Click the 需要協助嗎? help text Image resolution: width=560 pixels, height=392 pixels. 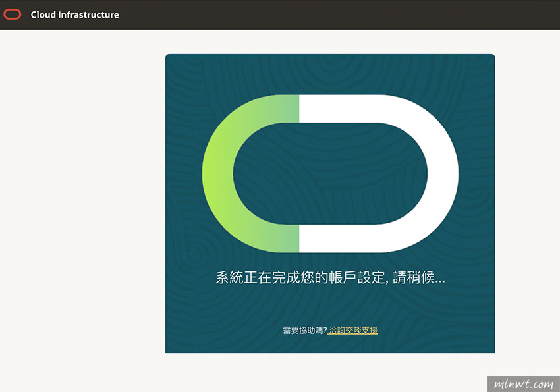pos(305,331)
